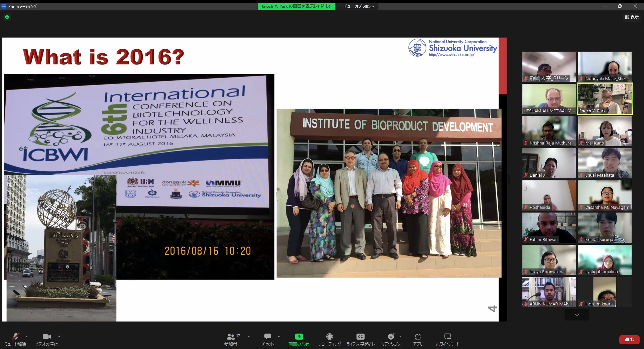
Task: Open the 参加者 participants panel
Action: pyautogui.click(x=231, y=339)
